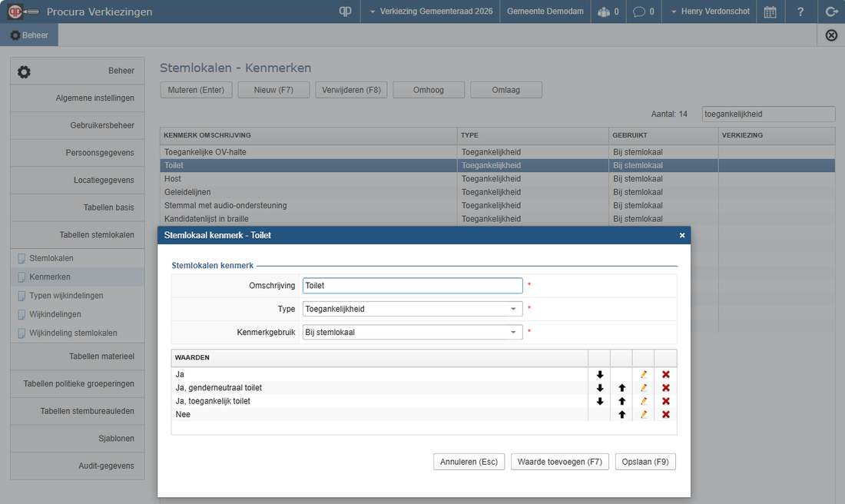Move value 'Ja' down with arrow
Image resolution: width=845 pixels, height=504 pixels.
tap(599, 375)
